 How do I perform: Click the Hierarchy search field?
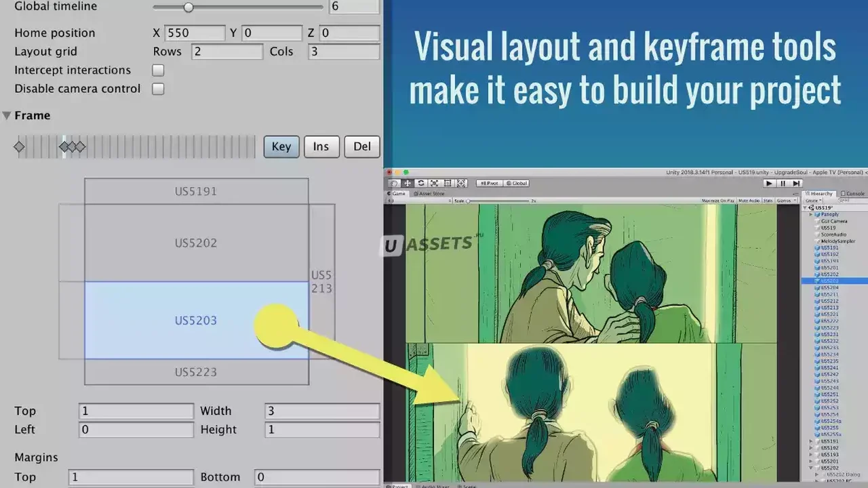(852, 201)
